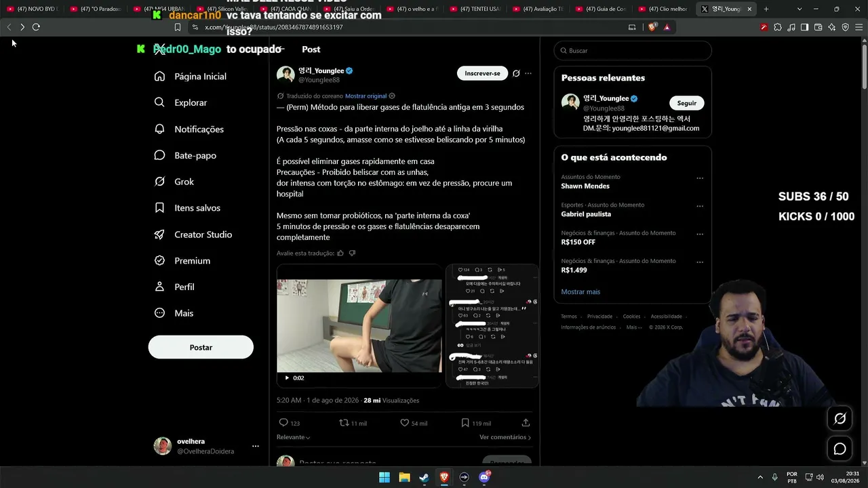Open Itens salvos bookmark icon
The image size is (868, 488).
pos(159,208)
